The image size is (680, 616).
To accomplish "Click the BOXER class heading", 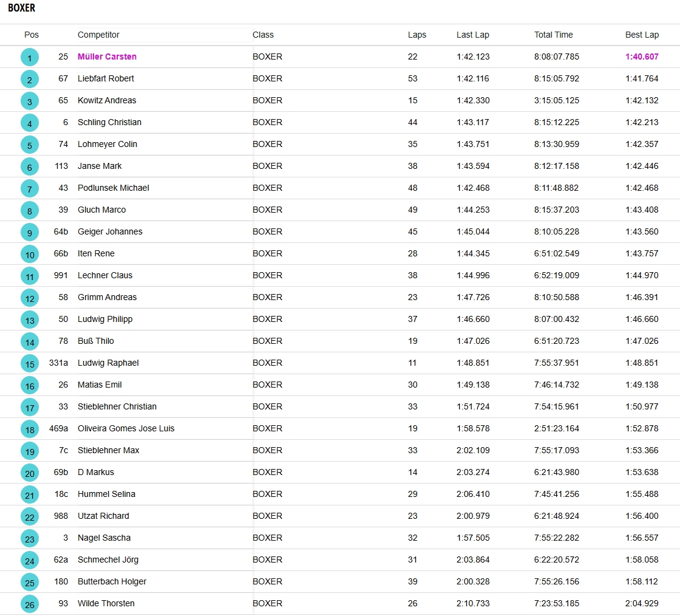I will (22, 9).
